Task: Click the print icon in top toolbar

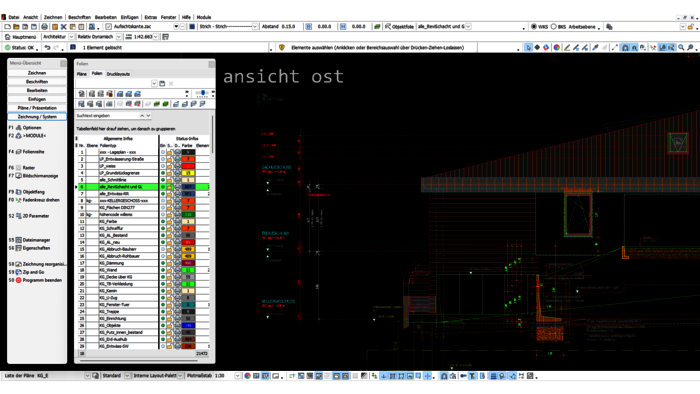Action: [x=44, y=27]
